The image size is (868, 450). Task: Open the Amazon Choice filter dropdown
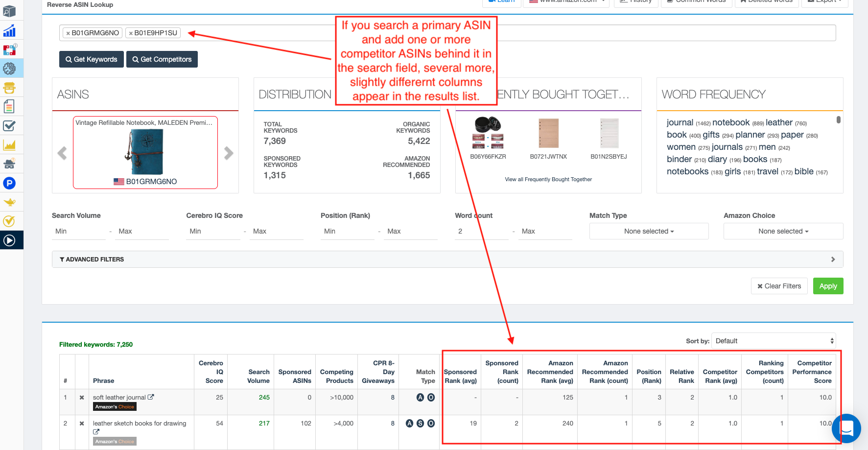point(783,231)
